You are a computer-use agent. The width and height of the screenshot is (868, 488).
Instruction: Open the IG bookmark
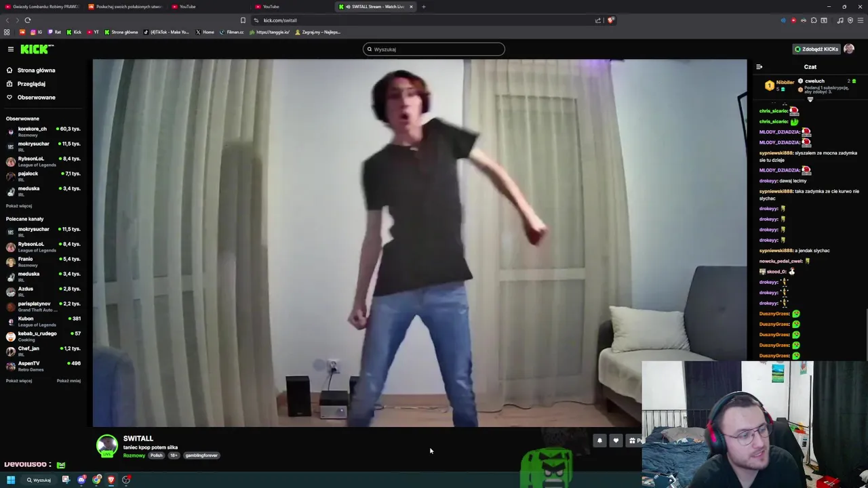click(x=36, y=32)
